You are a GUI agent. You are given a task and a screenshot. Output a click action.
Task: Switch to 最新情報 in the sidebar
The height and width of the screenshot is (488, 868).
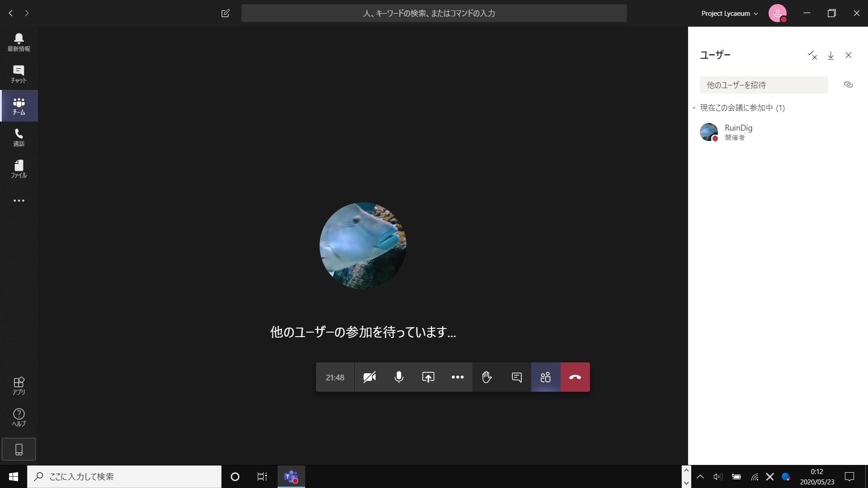(19, 42)
